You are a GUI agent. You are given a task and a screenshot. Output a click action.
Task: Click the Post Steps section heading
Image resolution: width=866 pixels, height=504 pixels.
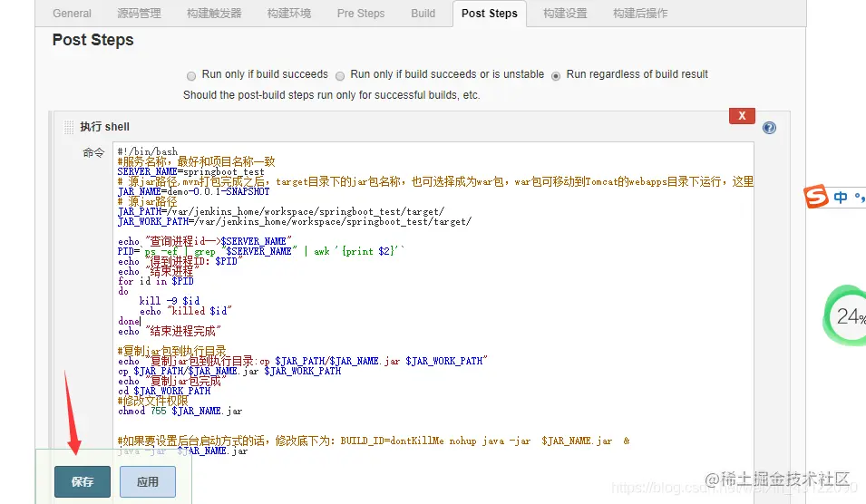point(92,40)
